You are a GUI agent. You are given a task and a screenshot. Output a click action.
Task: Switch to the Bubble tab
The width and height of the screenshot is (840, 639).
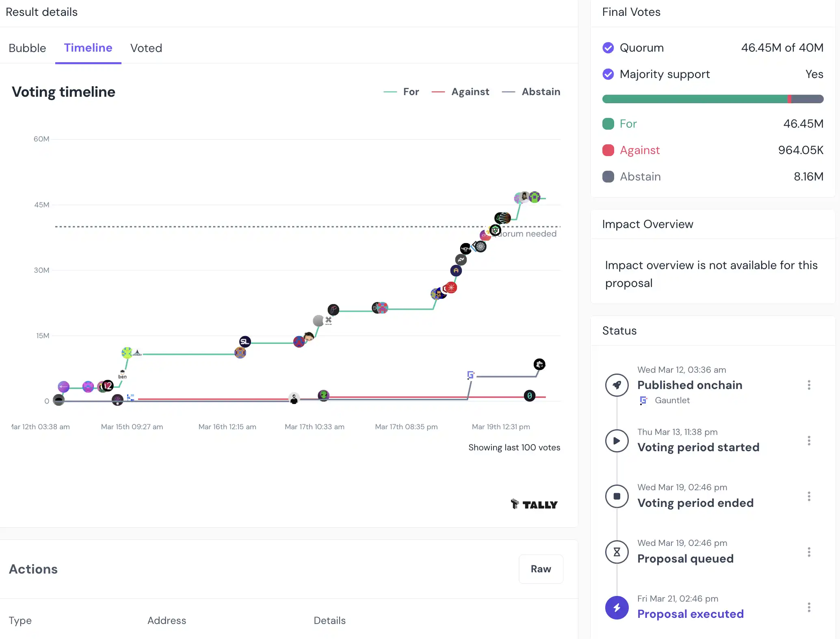point(27,48)
